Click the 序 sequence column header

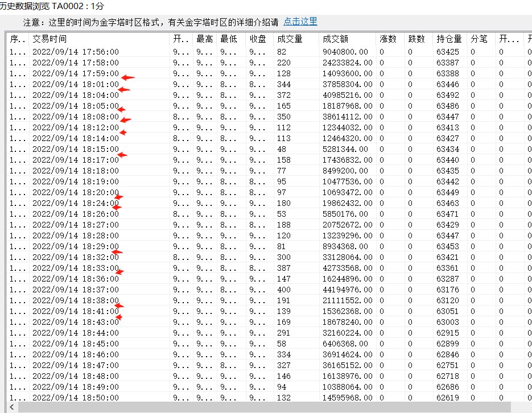click(18, 39)
